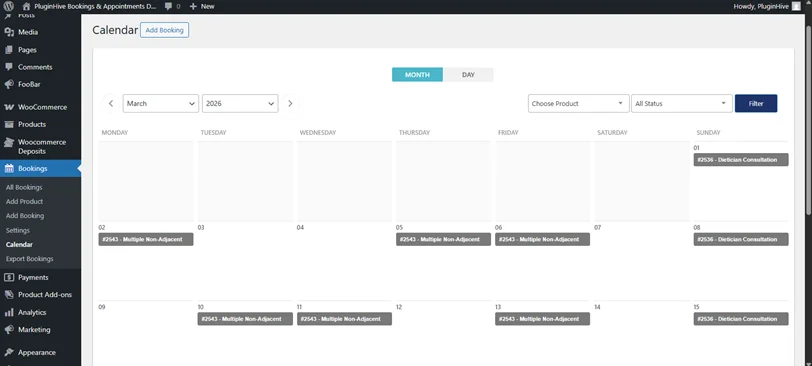This screenshot has height=366, width=812.
Task: Open the Media sidebar icon
Action: (x=9, y=32)
